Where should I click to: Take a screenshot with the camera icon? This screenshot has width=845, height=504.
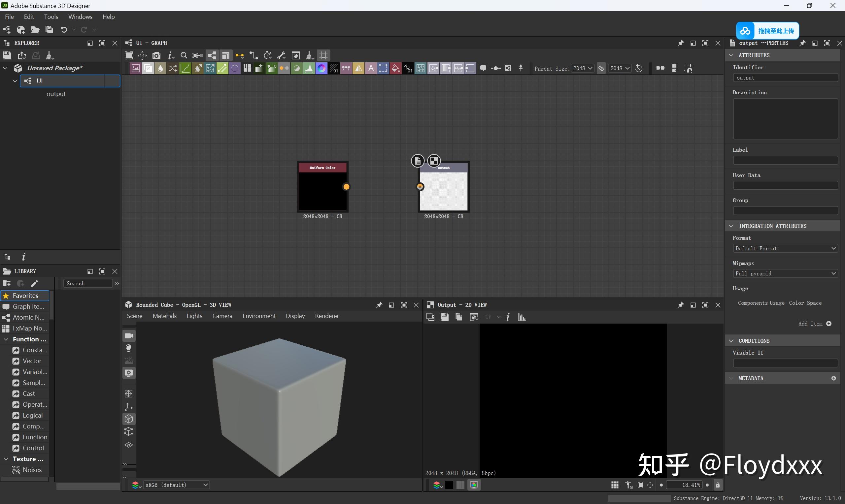coord(156,55)
